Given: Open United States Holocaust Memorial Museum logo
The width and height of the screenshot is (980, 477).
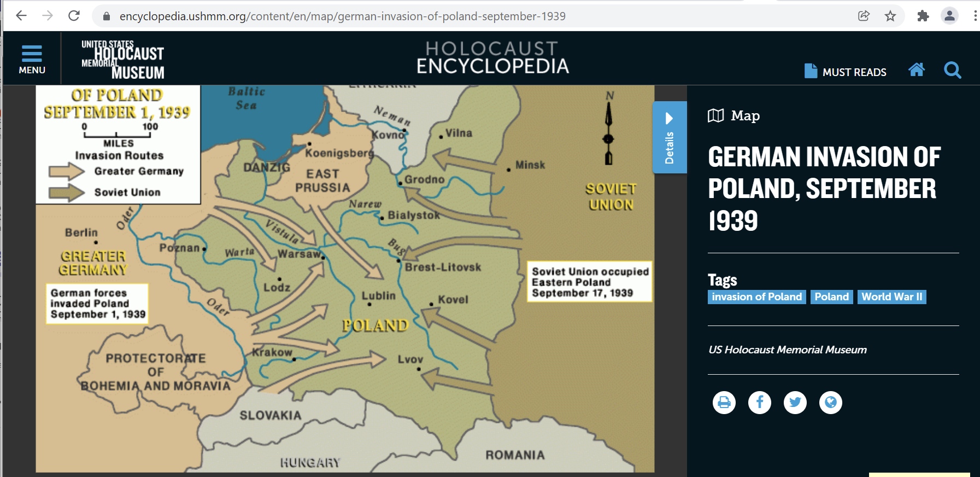Looking at the screenshot, I should pos(123,59).
